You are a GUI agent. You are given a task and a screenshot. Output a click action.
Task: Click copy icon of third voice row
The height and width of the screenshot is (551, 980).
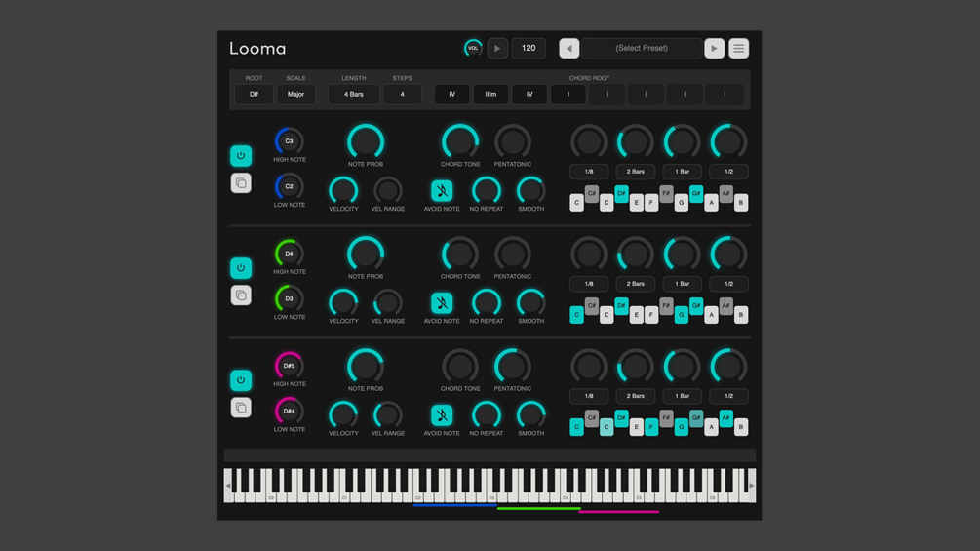[x=241, y=408]
